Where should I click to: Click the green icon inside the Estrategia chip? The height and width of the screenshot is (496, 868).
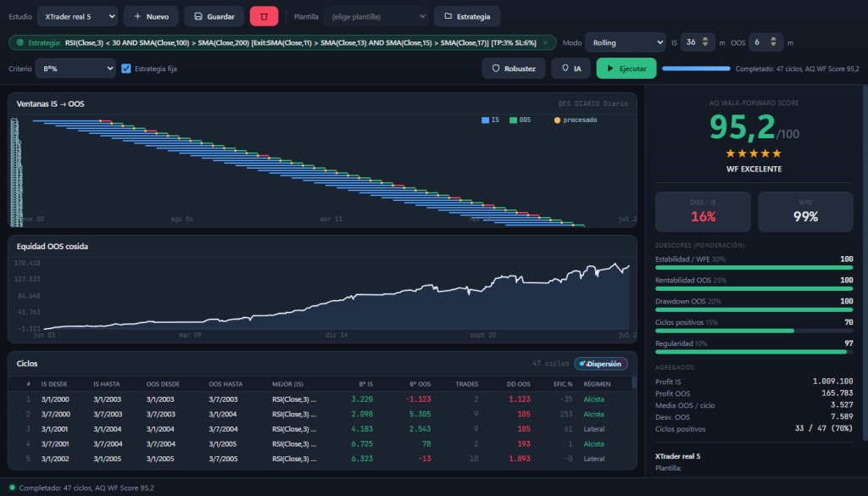tap(20, 42)
